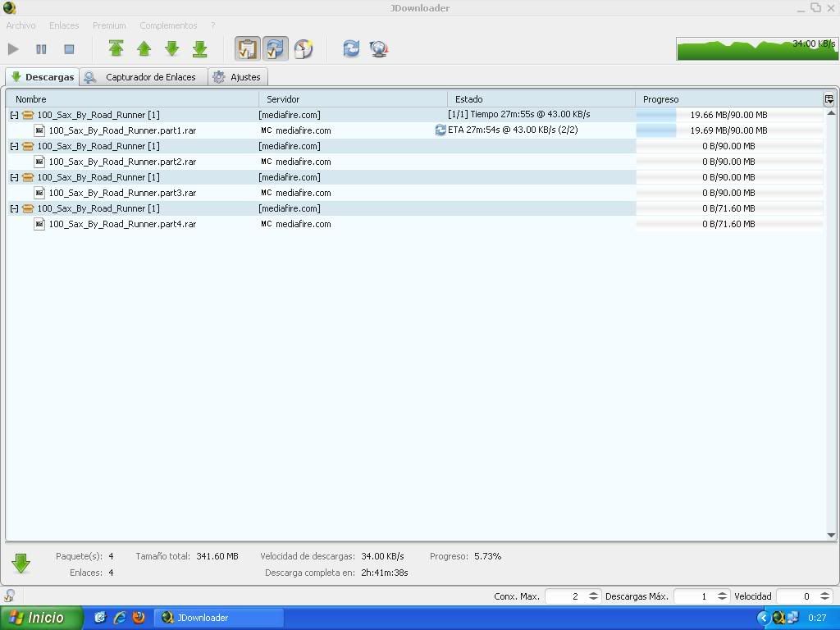Click the scroll-down arrow of the download list
The width and height of the screenshot is (840, 630).
point(831,535)
